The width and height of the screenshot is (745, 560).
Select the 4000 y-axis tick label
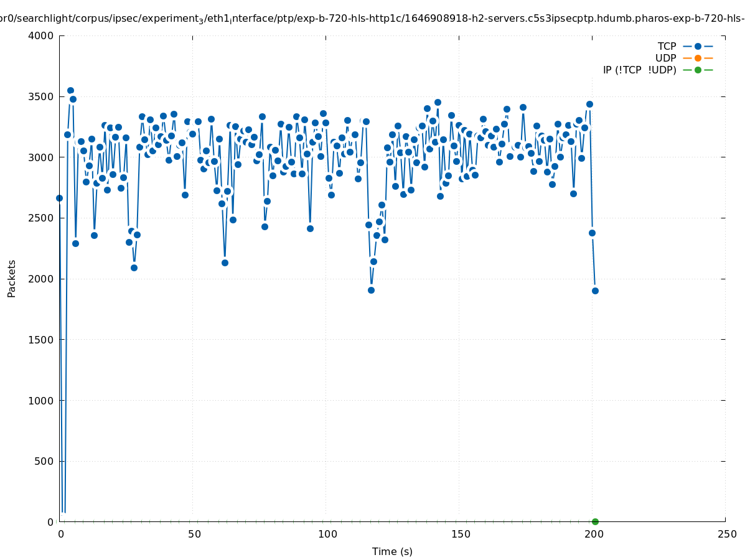coord(41,35)
